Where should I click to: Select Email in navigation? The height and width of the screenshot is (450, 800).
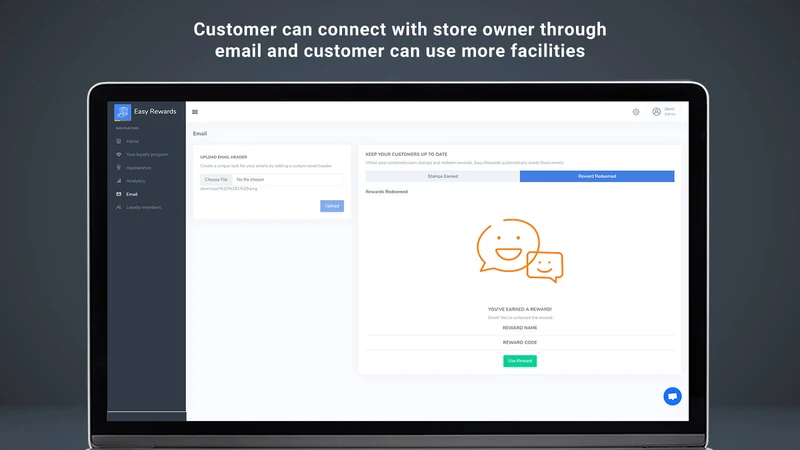point(132,194)
